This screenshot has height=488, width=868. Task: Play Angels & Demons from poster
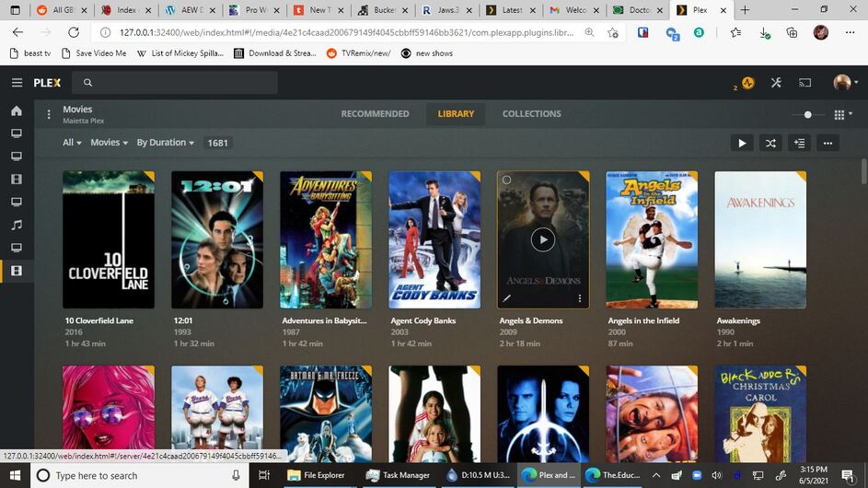[x=543, y=239]
